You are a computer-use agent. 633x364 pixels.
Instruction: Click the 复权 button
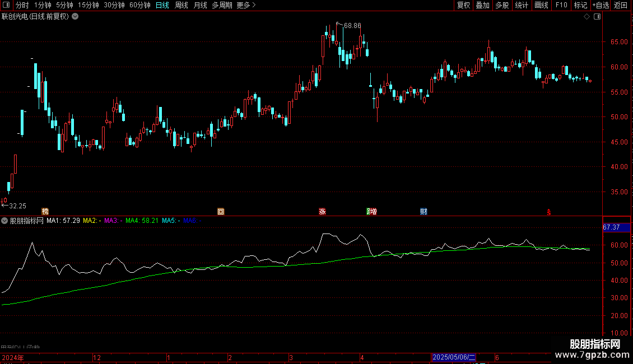click(463, 5)
